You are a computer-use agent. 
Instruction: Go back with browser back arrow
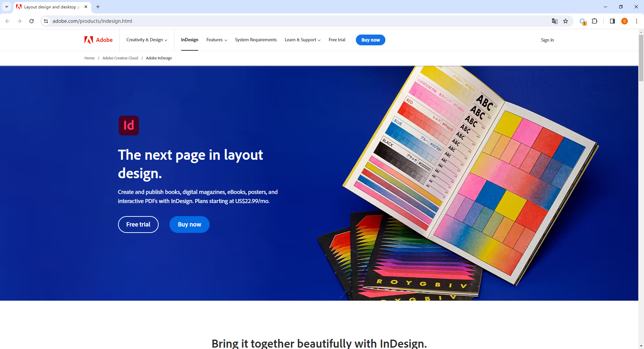(7, 21)
